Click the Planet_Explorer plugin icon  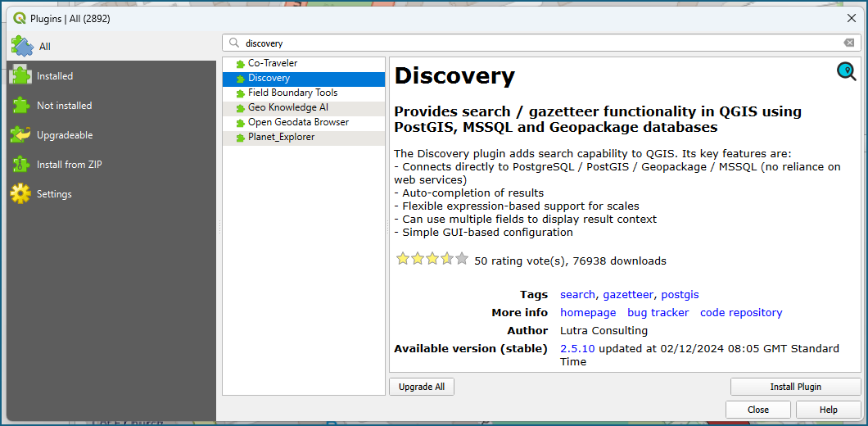pyautogui.click(x=240, y=138)
